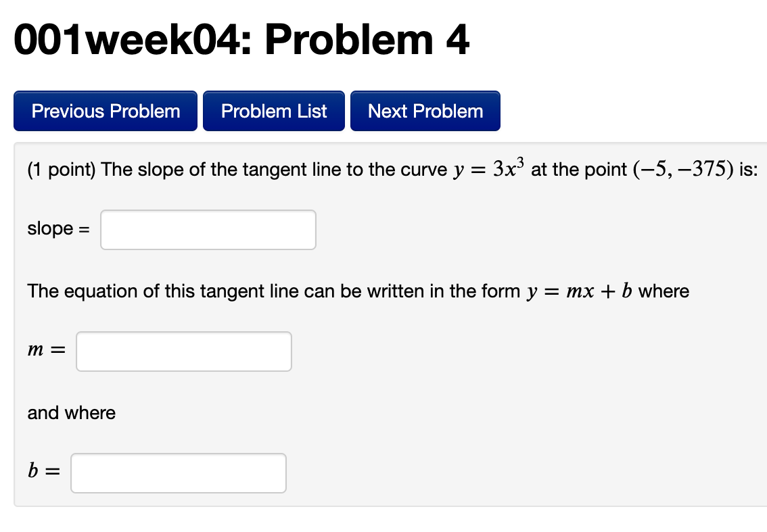Click the (1 point) label
Image resolution: width=767 pixels, height=532 pixels.
(60, 170)
